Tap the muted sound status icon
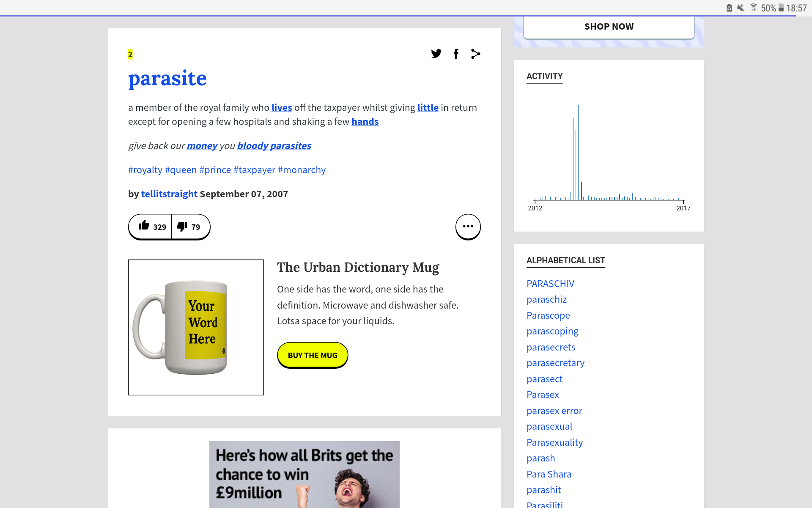The height and width of the screenshot is (508, 812). coord(741,8)
